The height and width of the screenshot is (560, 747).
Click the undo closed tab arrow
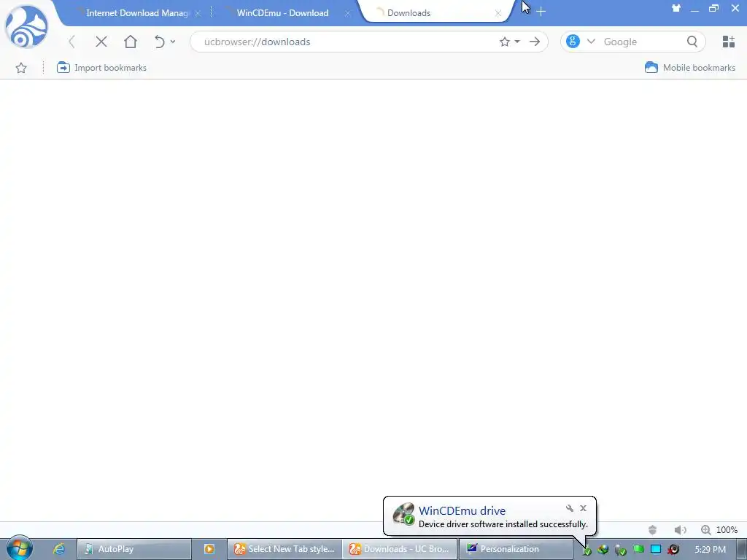(x=160, y=42)
